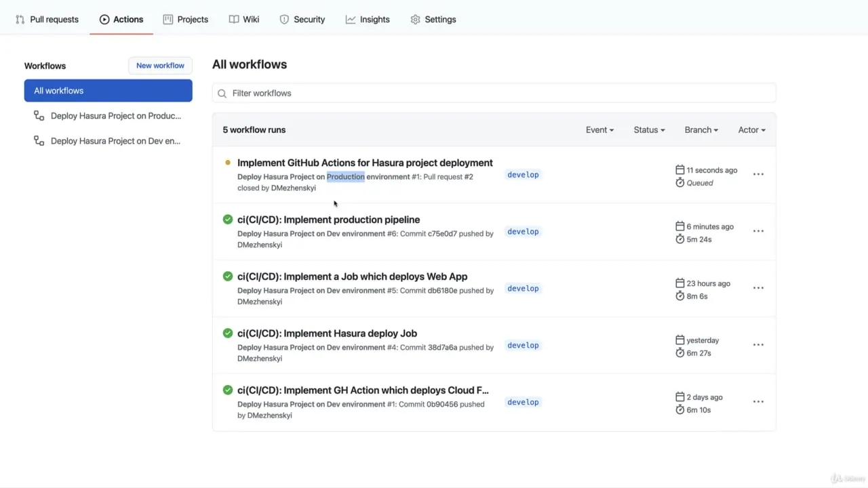This screenshot has height=488, width=868.
Task: Click develop branch label on Web App run
Action: 523,289
